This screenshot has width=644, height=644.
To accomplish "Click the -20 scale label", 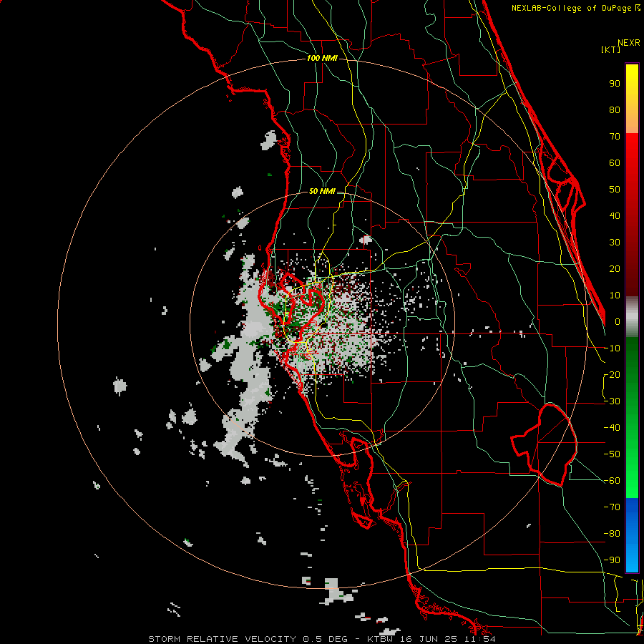I will (612, 375).
